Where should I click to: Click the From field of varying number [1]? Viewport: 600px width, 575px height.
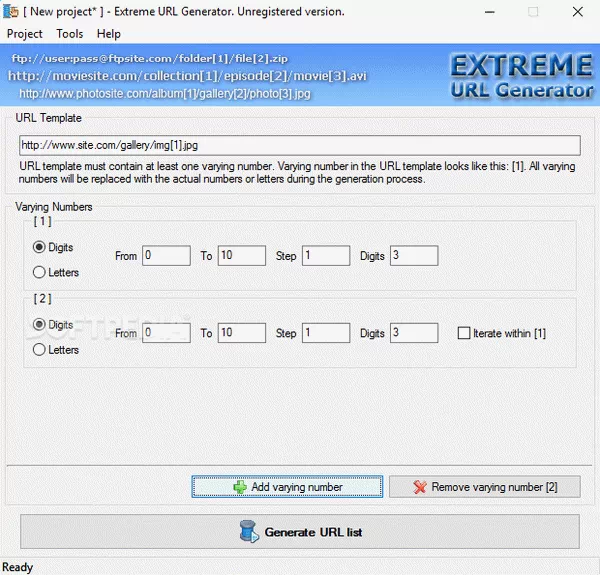point(166,256)
